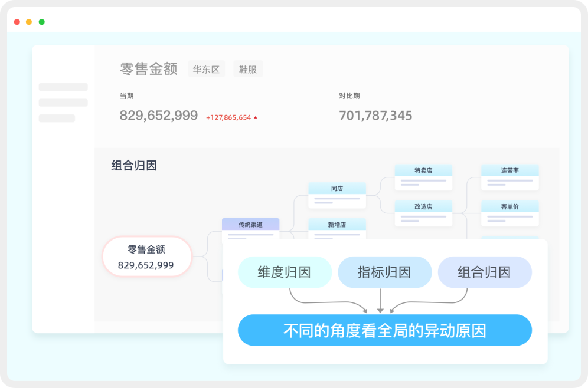Image resolution: width=588 pixels, height=388 pixels.
Task: Switch to 指标归因 tab
Action: click(384, 272)
